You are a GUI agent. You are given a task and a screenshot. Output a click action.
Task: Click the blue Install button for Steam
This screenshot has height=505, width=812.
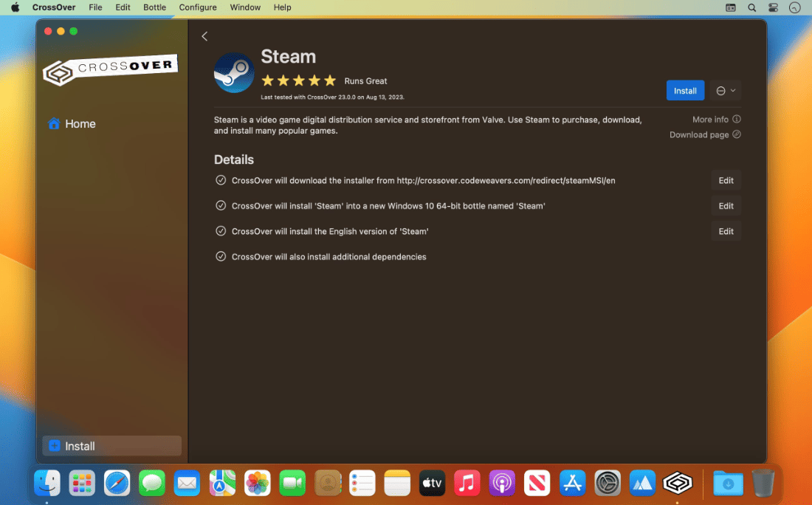(x=685, y=91)
